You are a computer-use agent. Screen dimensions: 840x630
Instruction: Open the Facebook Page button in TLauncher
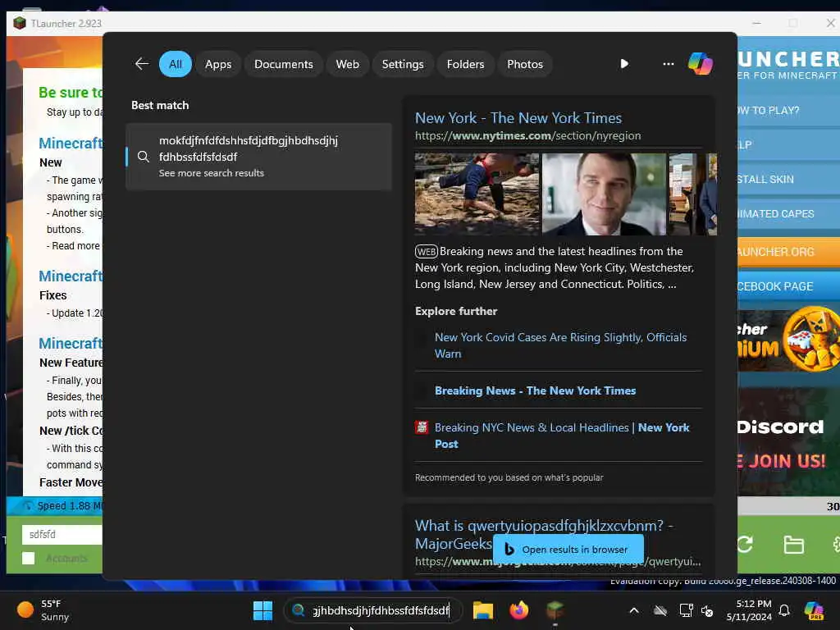tap(788, 286)
